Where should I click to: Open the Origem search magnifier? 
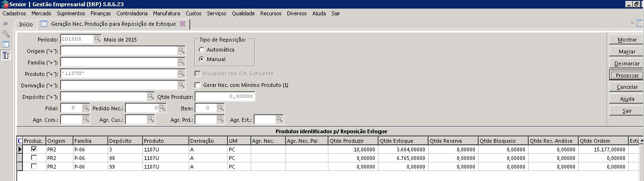182,51
